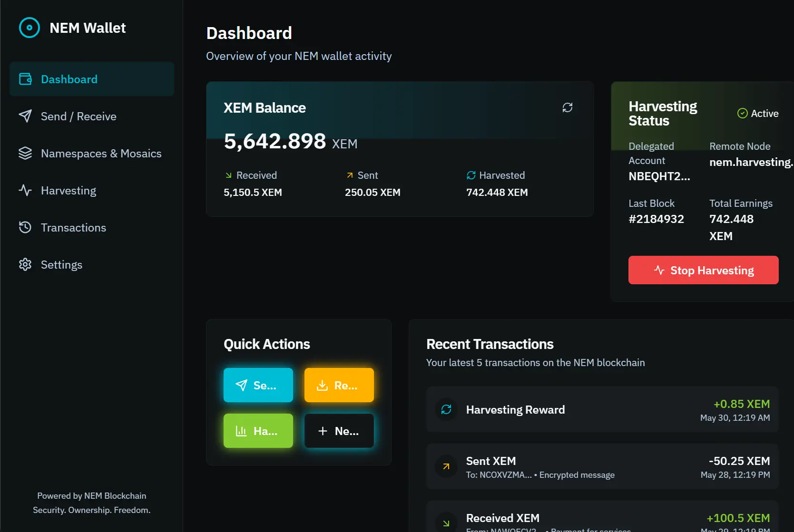Click the Quick Actions heading
The image size is (794, 532).
[267, 344]
